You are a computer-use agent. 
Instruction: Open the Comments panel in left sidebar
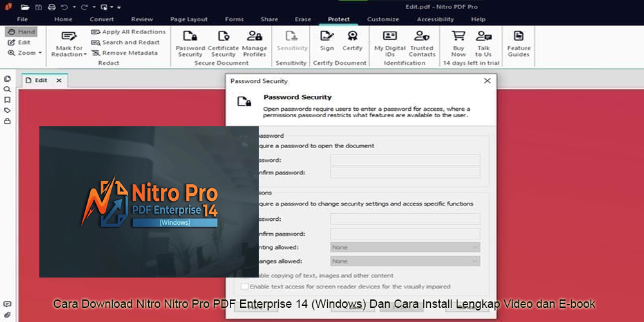click(x=7, y=305)
